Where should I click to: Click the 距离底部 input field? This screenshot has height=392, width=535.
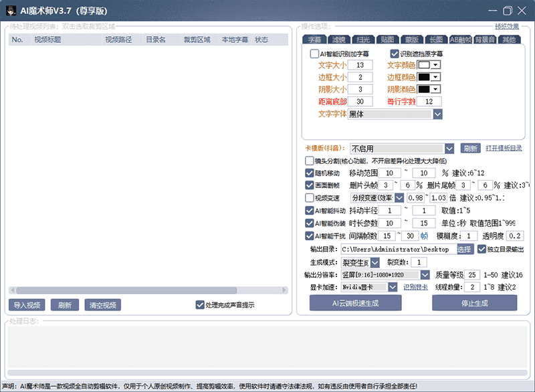click(360, 102)
